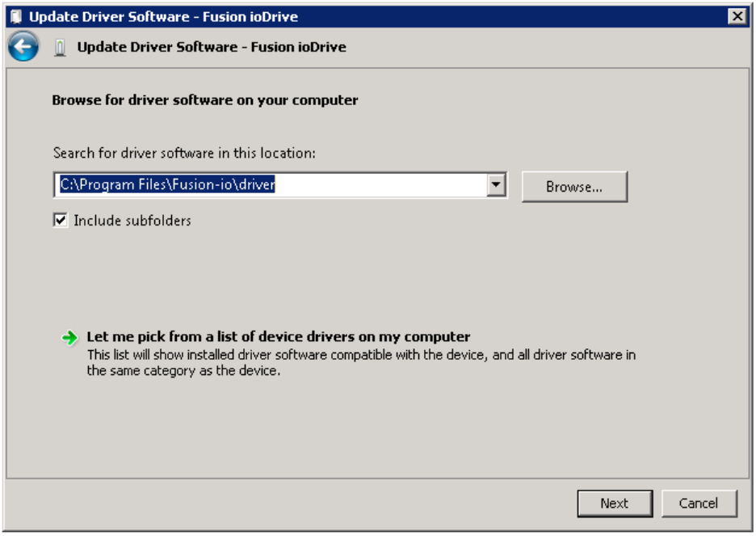Screen dimensions: 756x536
Task: Click the window icon in the title bar
Action: [x=15, y=16]
